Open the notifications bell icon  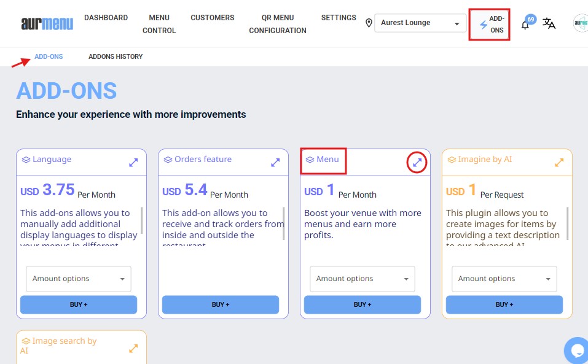pos(525,25)
